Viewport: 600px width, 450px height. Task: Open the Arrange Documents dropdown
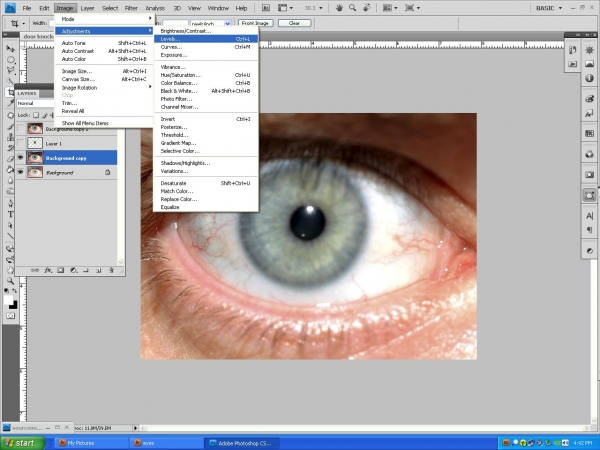click(390, 8)
